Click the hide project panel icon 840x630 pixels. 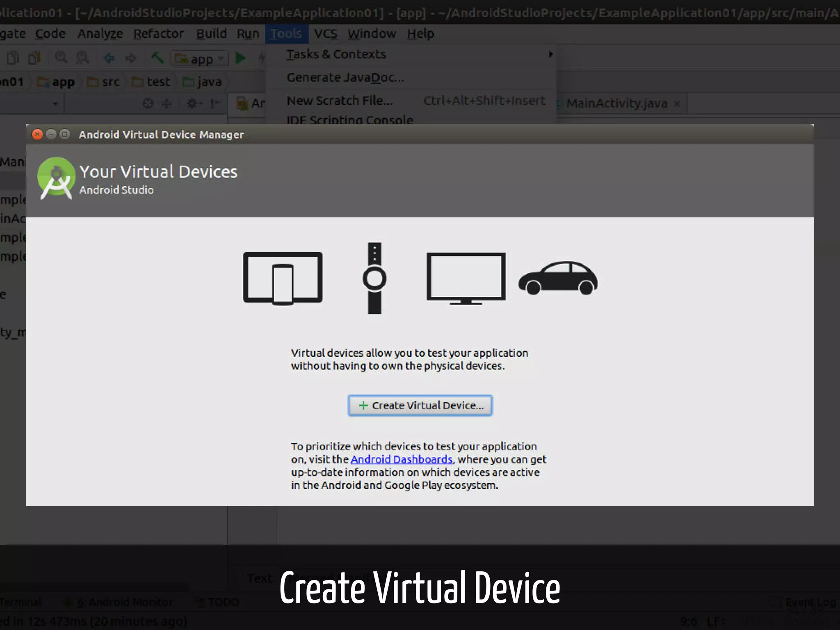pos(215,103)
